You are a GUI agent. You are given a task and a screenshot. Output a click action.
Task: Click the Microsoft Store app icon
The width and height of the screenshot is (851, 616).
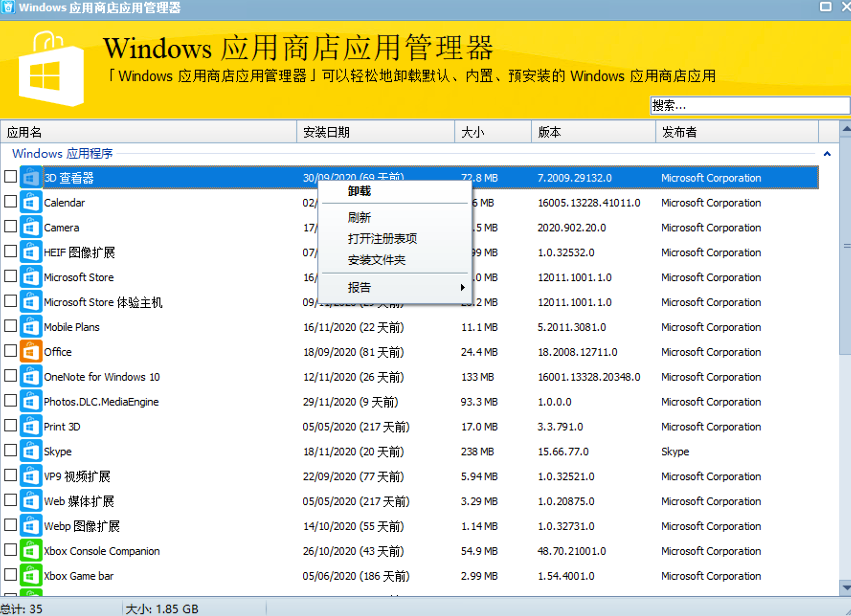(x=31, y=277)
